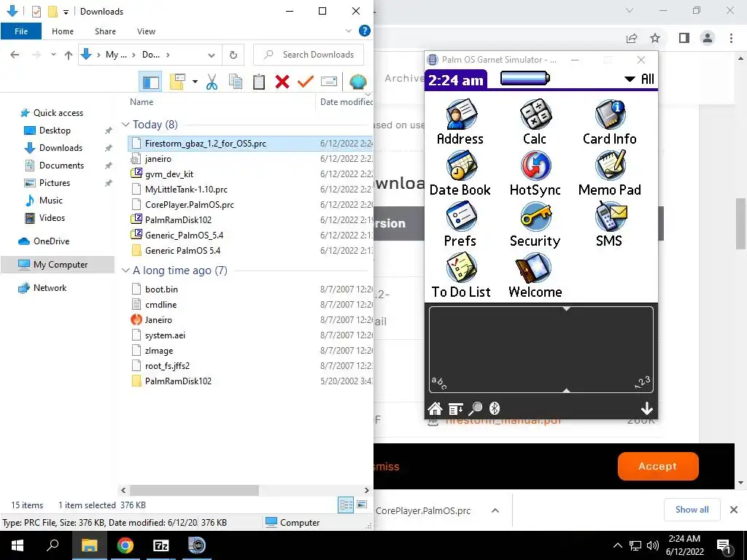The width and height of the screenshot is (747, 560).
Task: Expand the address bar history dropdown
Action: coord(212,55)
